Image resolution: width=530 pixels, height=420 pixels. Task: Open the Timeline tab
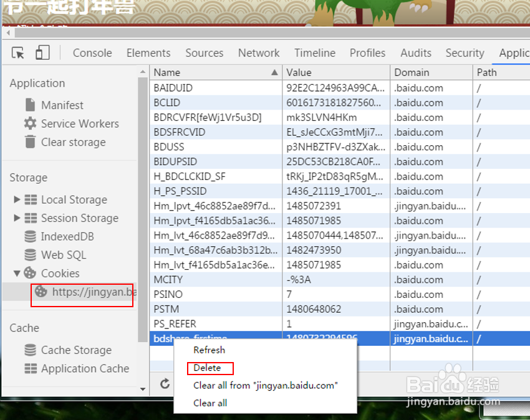click(x=315, y=53)
